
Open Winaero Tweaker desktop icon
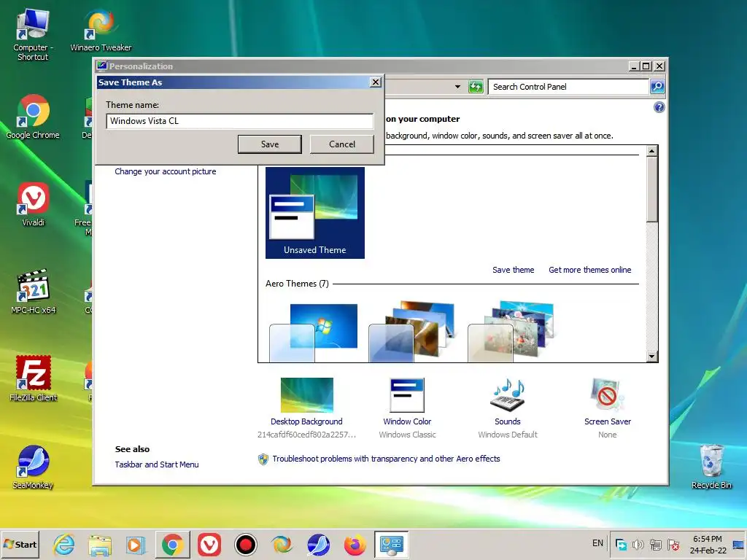[101, 31]
